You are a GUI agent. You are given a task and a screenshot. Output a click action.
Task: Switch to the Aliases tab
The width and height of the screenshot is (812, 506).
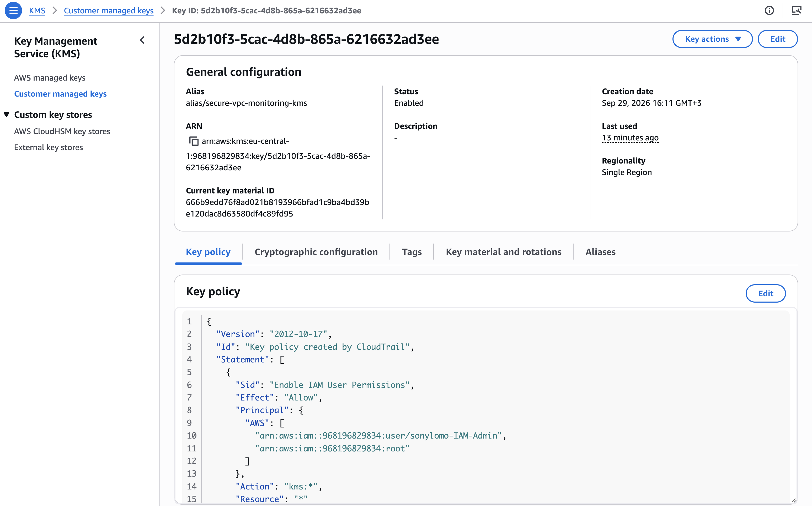[600, 252]
